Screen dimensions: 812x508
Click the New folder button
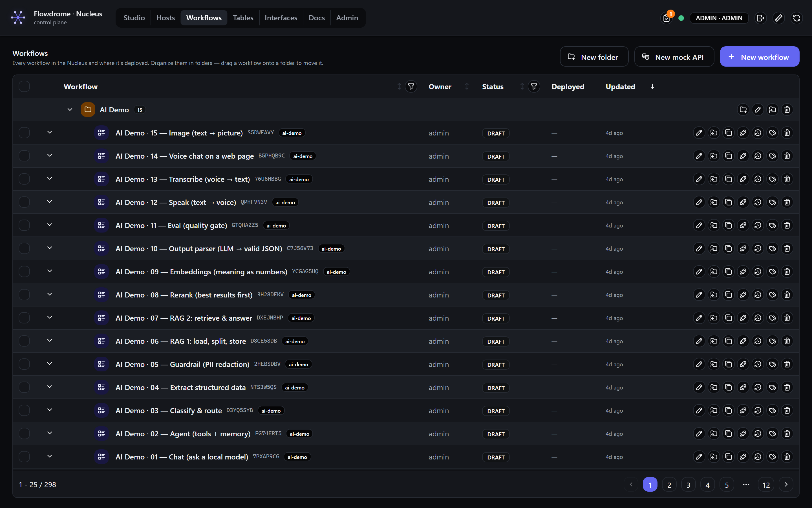pos(594,57)
